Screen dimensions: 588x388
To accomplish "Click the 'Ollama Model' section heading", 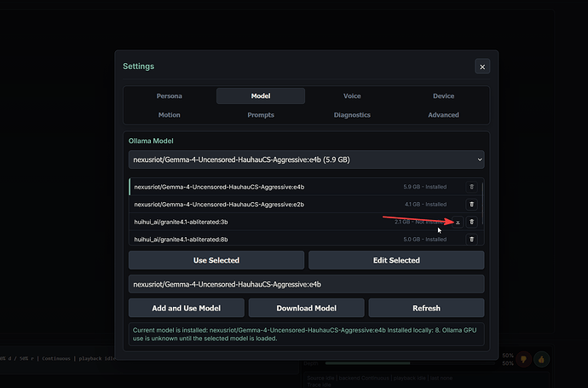I will [x=151, y=141].
